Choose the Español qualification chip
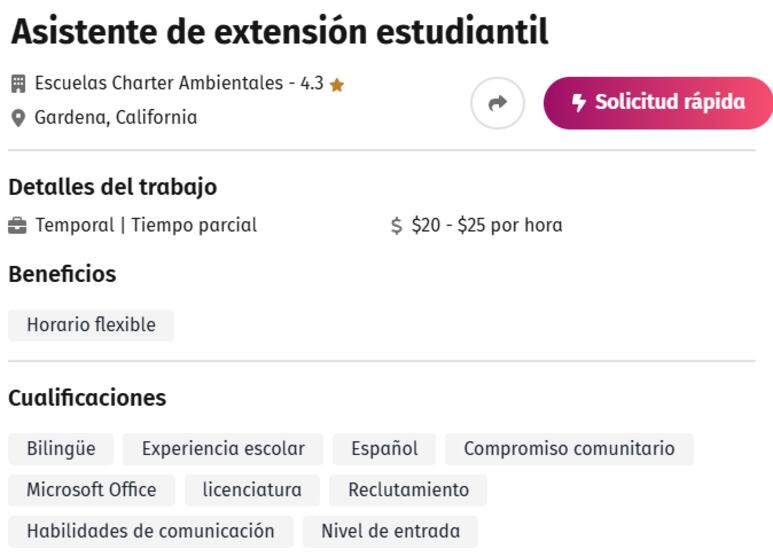 [x=385, y=449]
